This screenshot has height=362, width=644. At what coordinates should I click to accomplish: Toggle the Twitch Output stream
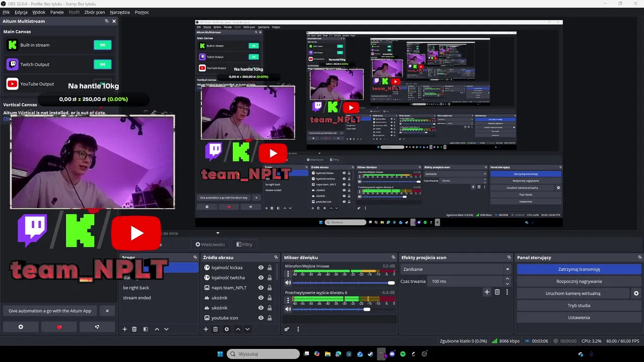(103, 64)
